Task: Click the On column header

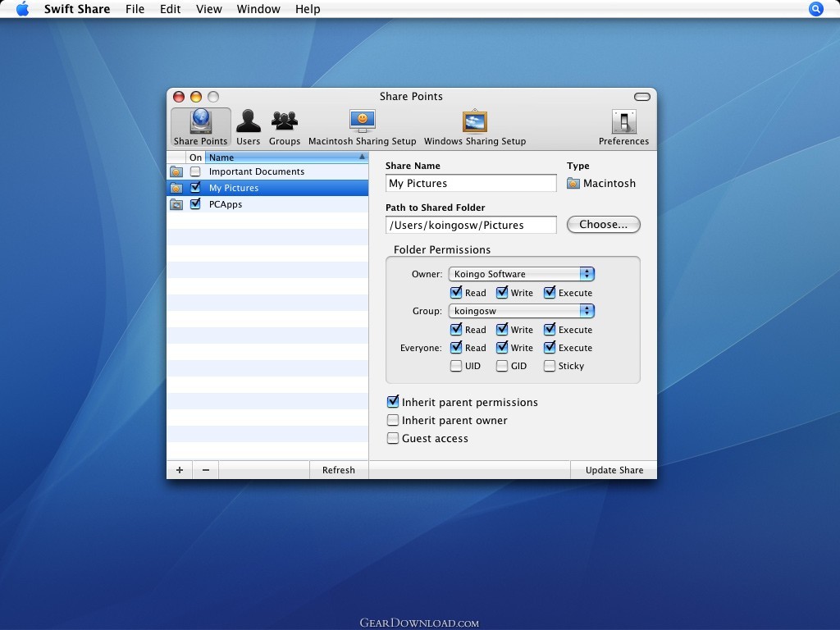Action: click(x=195, y=157)
